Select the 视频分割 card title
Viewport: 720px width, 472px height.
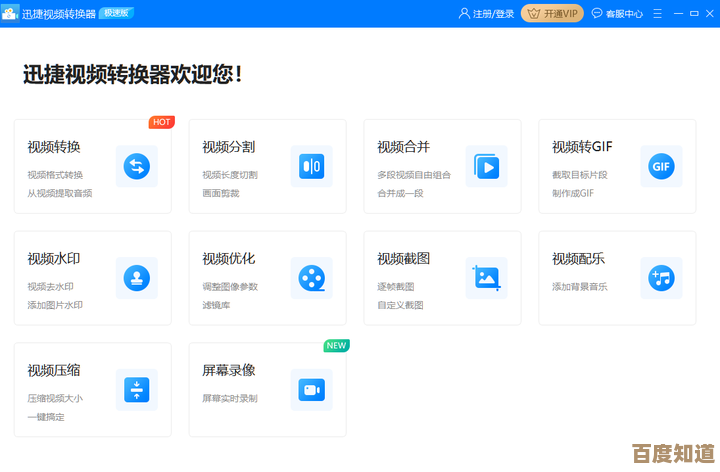(229, 147)
